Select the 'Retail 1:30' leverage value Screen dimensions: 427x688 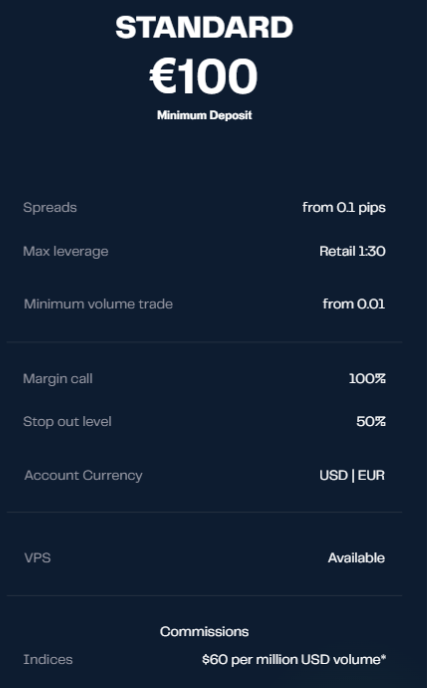click(352, 251)
